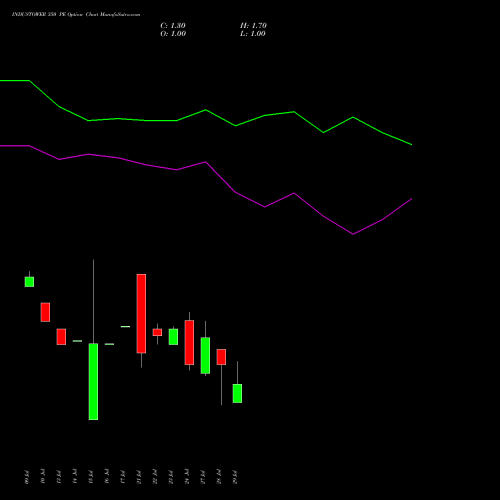Select the last green candle for 29 Jul
500x500 pixels.
237,393
